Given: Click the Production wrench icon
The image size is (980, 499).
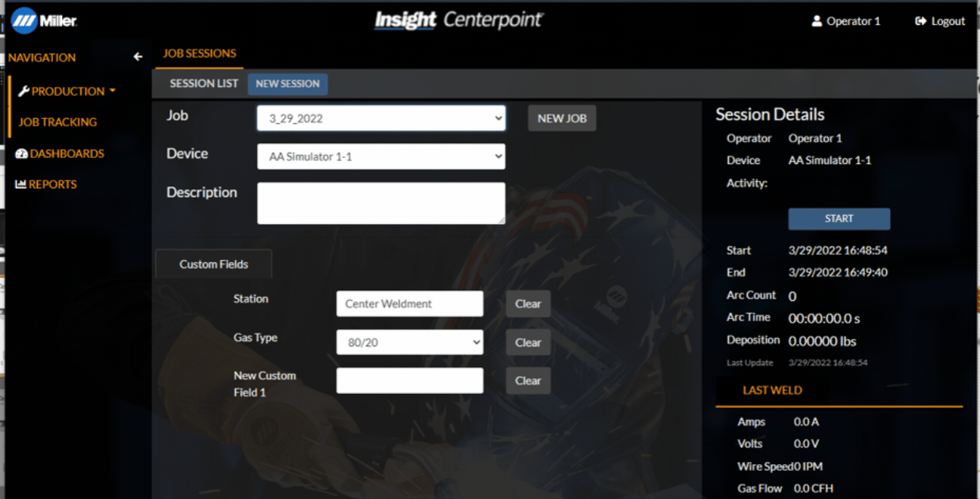Looking at the screenshot, I should pyautogui.click(x=23, y=91).
